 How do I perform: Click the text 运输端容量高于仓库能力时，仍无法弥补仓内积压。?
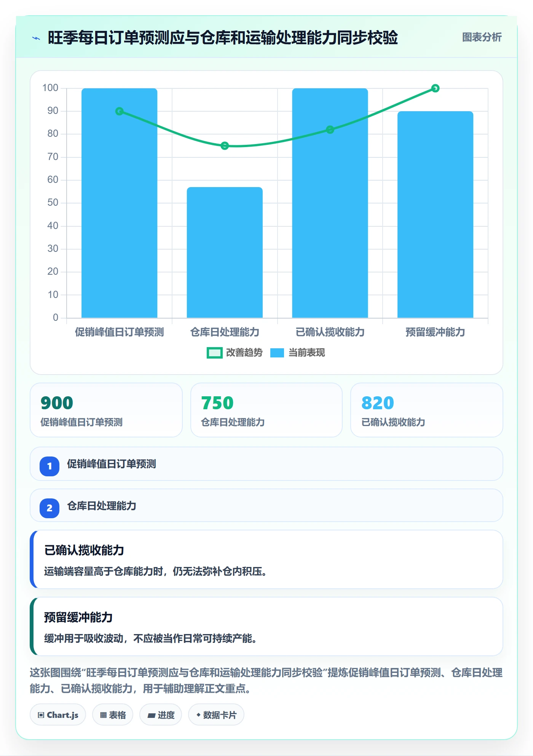pos(155,572)
